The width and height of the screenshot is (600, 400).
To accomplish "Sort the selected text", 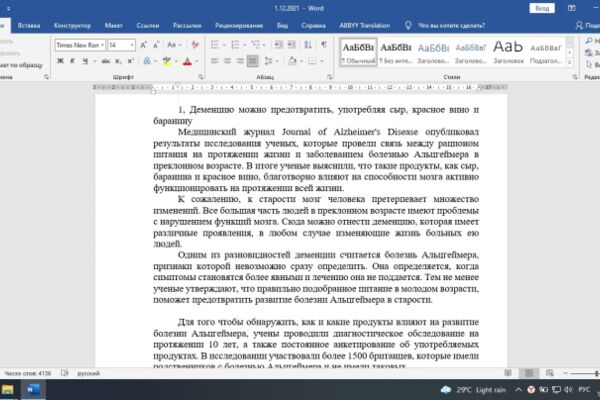I will [x=308, y=45].
